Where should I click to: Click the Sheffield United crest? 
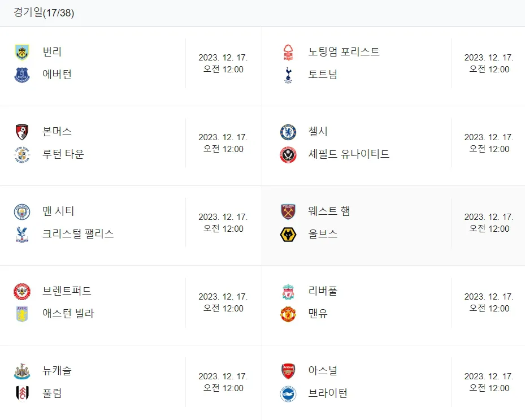click(x=288, y=155)
